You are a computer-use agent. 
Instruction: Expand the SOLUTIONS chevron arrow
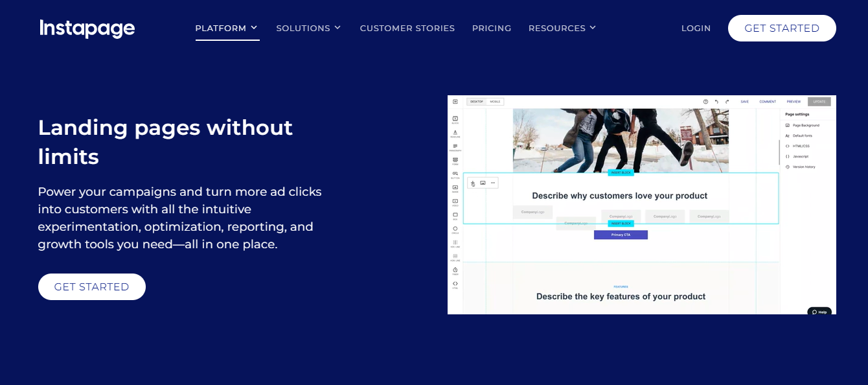tap(337, 28)
